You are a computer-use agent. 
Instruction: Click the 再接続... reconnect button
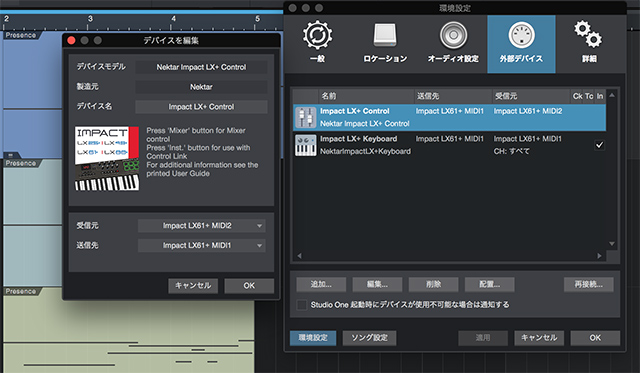pos(589,284)
